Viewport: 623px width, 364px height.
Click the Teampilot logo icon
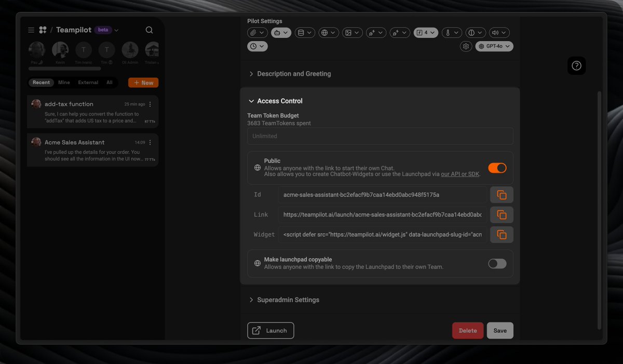point(43,30)
